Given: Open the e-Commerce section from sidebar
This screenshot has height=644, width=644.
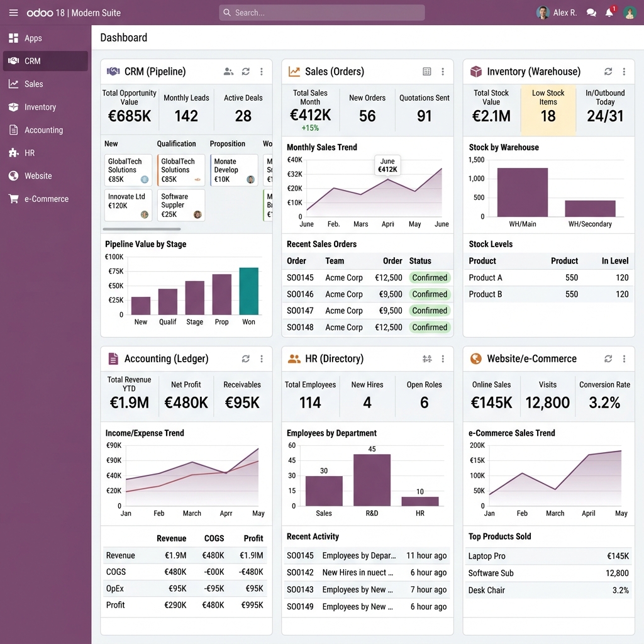Looking at the screenshot, I should [44, 199].
